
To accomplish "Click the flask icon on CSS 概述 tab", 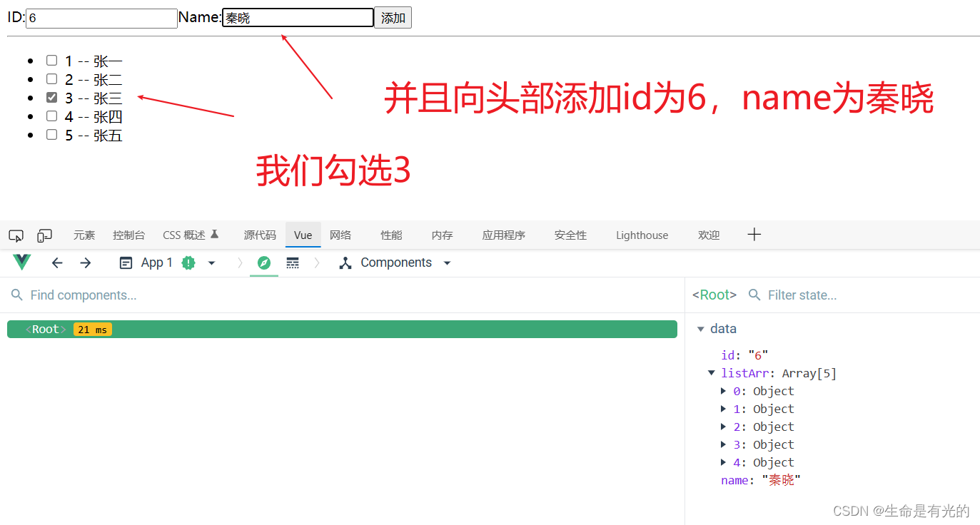I will point(214,234).
